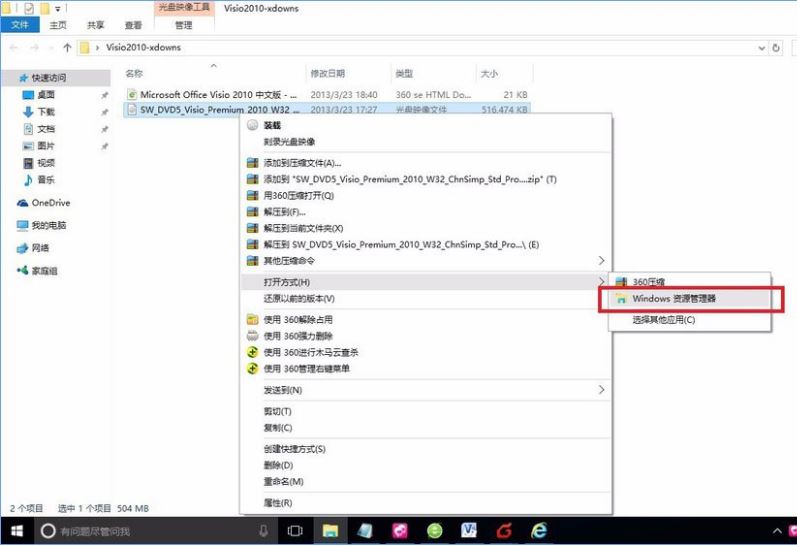
Task: Sort by the 修改日期 column header
Action: (x=327, y=74)
